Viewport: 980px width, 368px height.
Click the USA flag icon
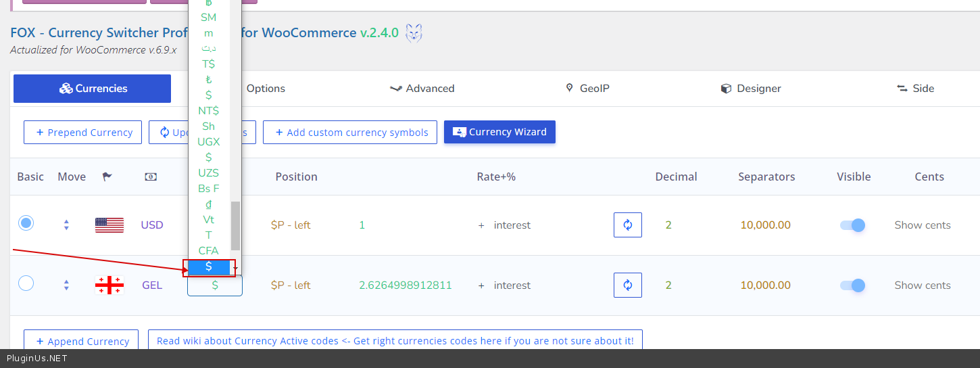coord(109,225)
